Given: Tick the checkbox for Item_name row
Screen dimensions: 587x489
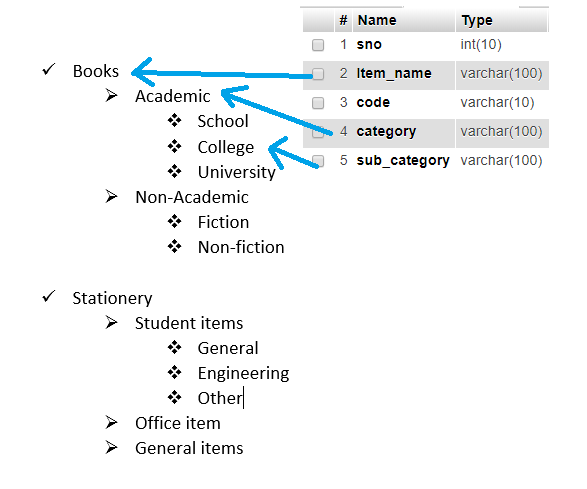Looking at the screenshot, I should 318,74.
